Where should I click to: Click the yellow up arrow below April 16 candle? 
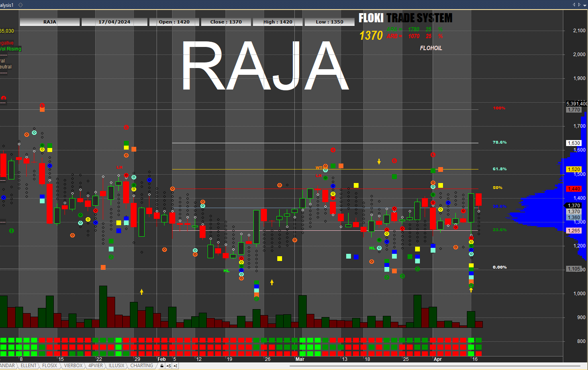coord(471,290)
